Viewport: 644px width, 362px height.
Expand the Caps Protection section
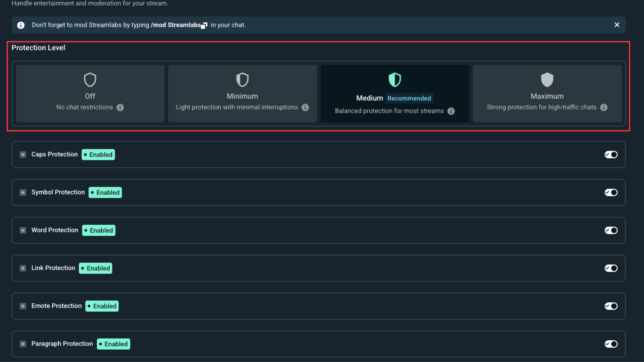click(23, 155)
